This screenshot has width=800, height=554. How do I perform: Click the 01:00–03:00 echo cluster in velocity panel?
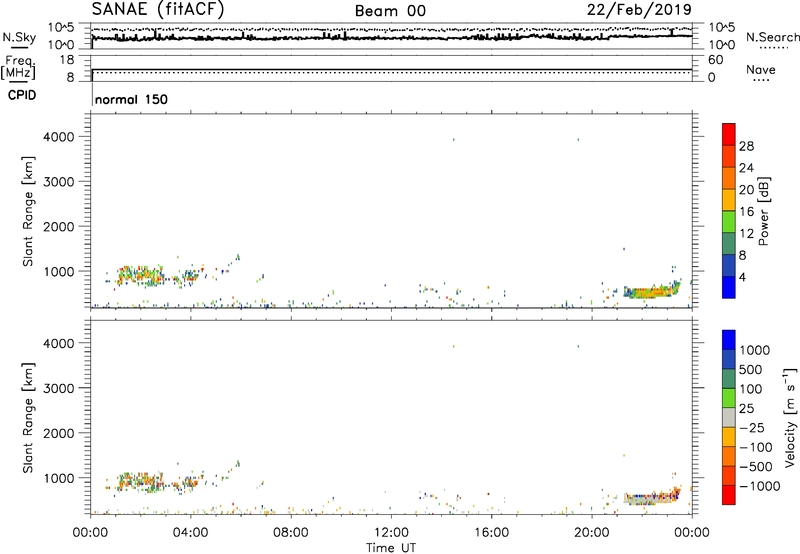pos(140,482)
